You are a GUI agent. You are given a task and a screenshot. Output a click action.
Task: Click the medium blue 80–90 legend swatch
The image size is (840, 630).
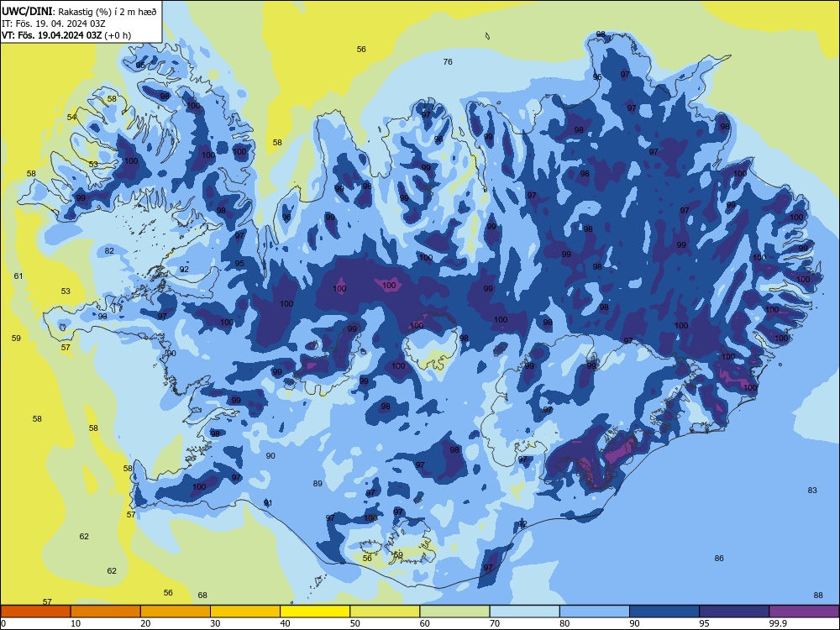tap(595, 612)
